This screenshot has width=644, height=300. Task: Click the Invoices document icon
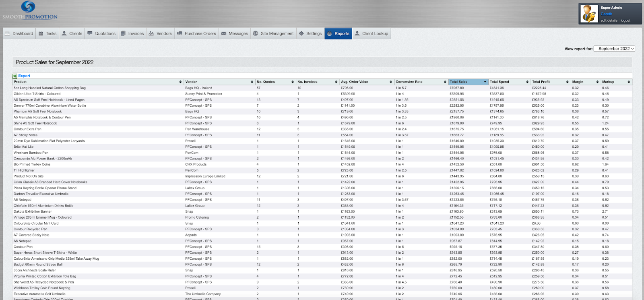[x=123, y=33]
